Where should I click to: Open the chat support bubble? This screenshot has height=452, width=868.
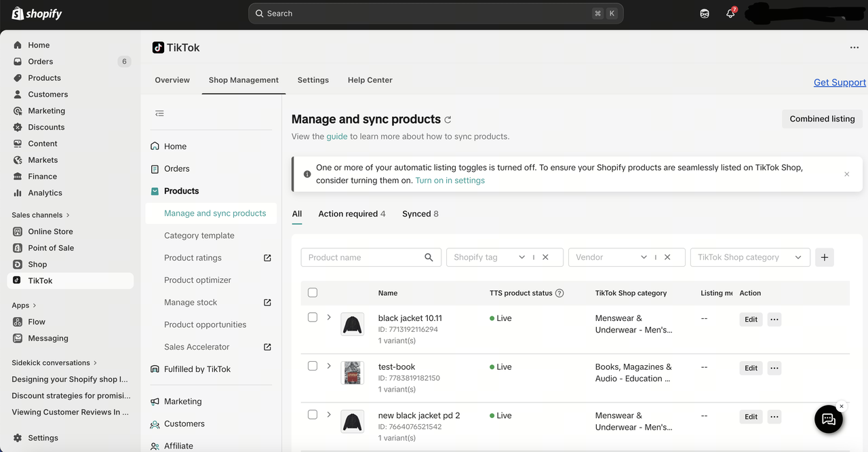828,419
